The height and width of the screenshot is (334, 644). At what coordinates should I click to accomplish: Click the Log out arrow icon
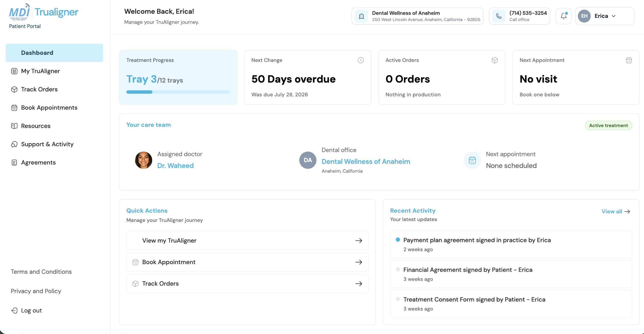click(x=14, y=310)
